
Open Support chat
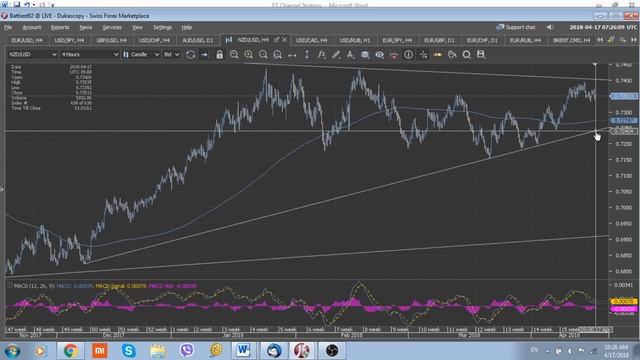pos(516,27)
